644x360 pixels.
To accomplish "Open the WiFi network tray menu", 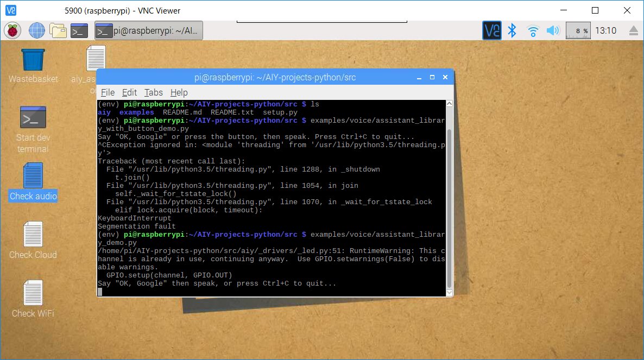I will point(533,31).
